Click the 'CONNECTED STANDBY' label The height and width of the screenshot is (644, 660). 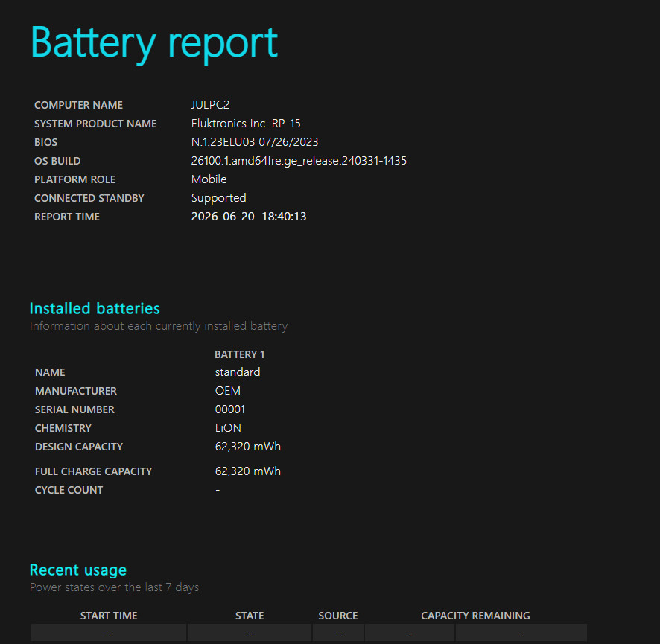pos(89,198)
